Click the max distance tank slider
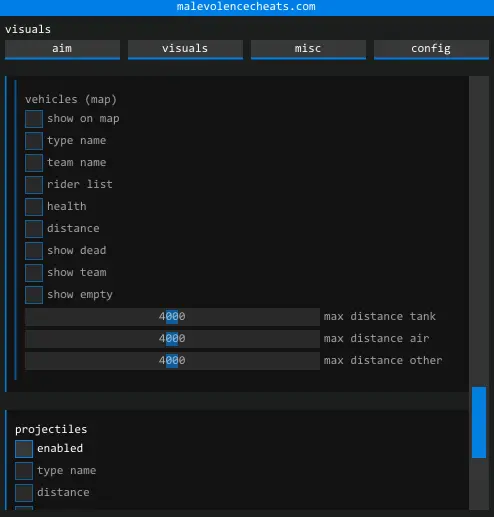This screenshot has width=494, height=517. (x=172, y=317)
